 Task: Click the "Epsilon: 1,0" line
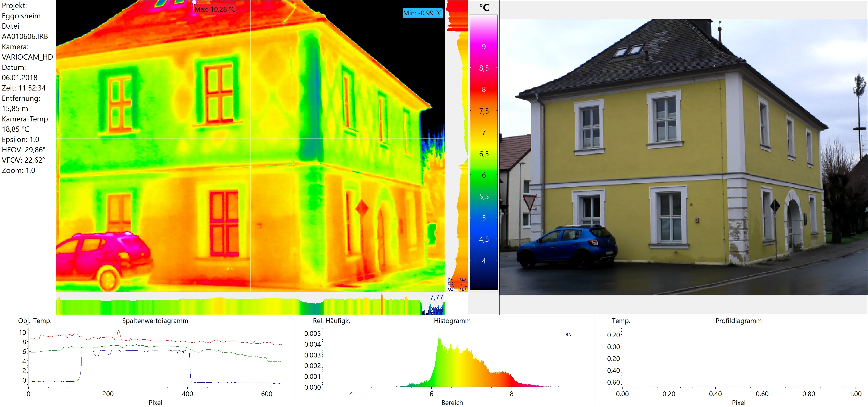(21, 139)
